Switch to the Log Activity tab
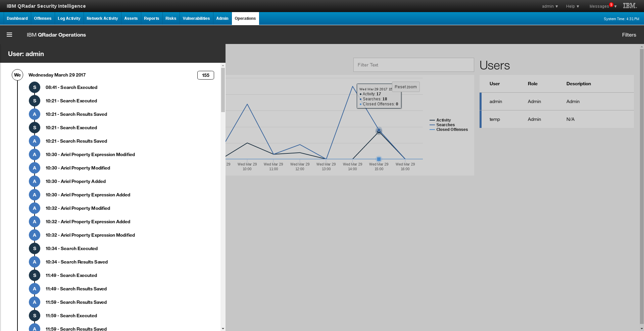The width and height of the screenshot is (644, 331). coord(69,18)
